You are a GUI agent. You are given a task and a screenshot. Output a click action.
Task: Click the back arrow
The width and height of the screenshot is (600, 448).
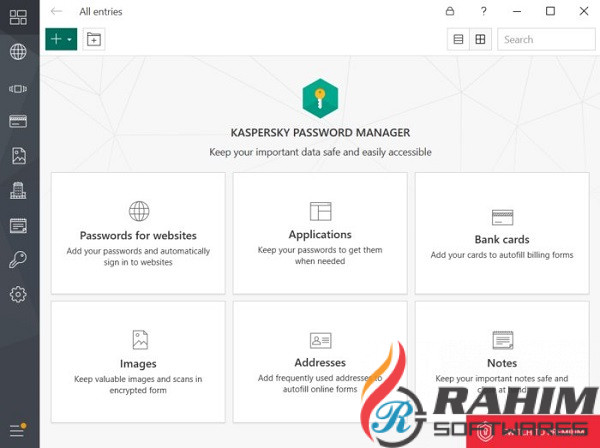(x=56, y=11)
